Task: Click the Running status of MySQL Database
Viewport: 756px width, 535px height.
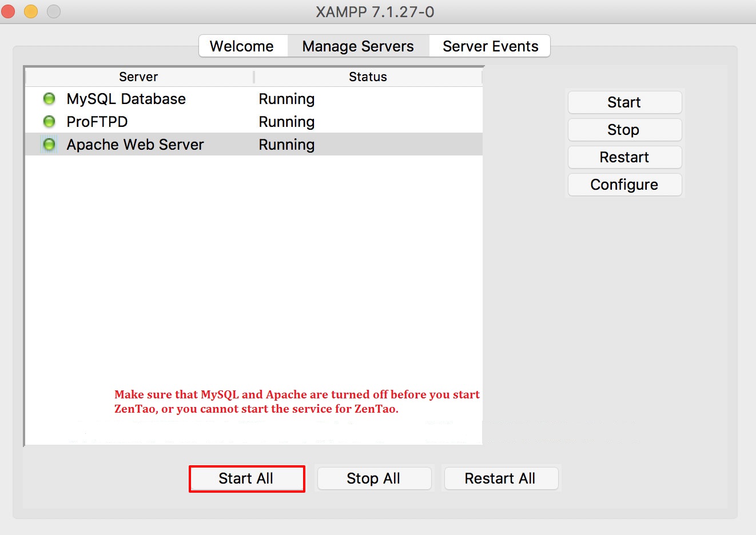Action: [x=287, y=99]
